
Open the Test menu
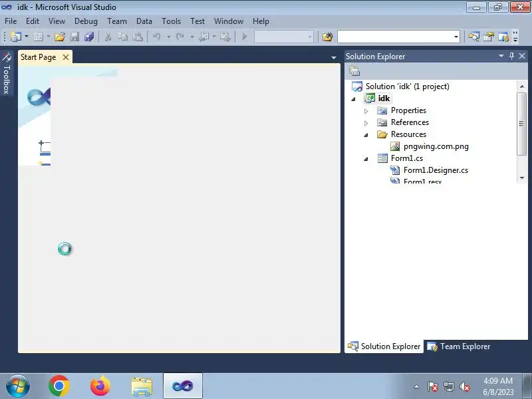pos(198,21)
